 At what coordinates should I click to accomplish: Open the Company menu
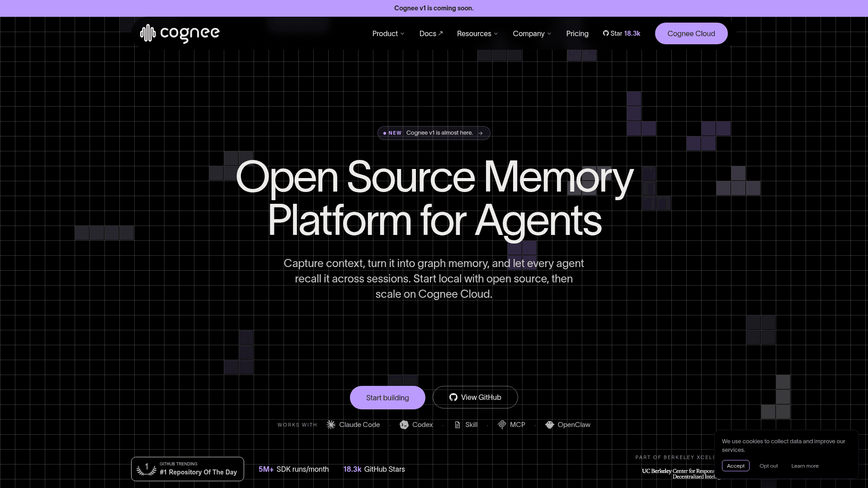point(532,33)
